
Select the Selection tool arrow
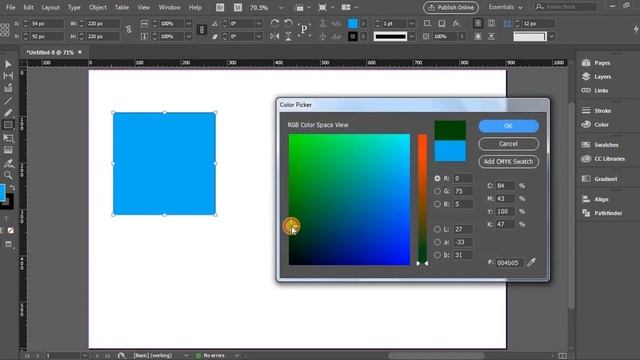coord(8,64)
